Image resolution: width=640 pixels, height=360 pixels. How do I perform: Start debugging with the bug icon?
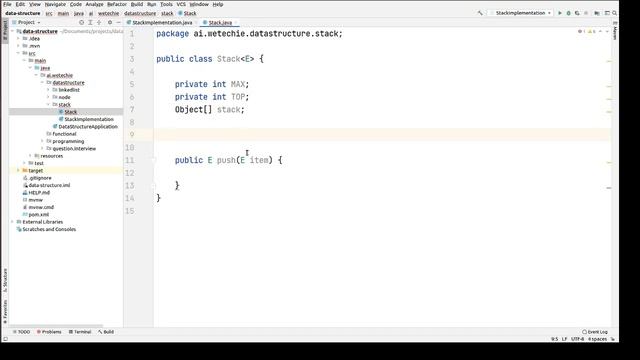(568, 13)
